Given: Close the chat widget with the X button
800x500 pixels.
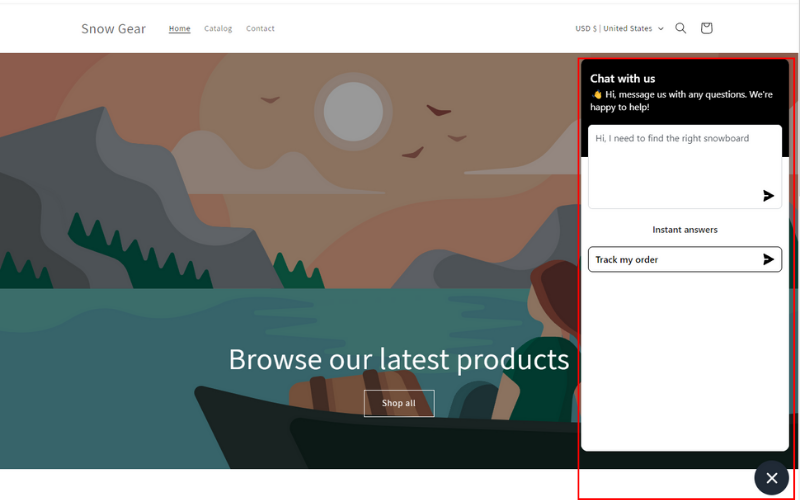Looking at the screenshot, I should pos(771,478).
